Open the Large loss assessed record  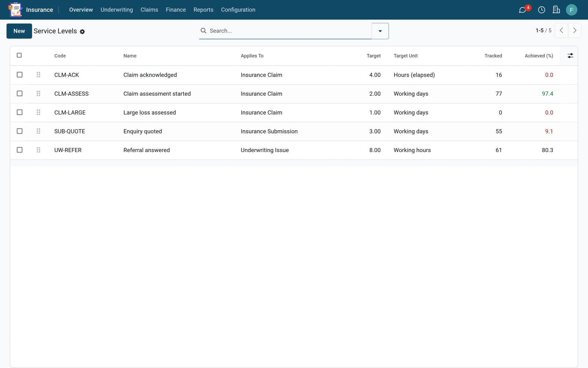point(149,113)
